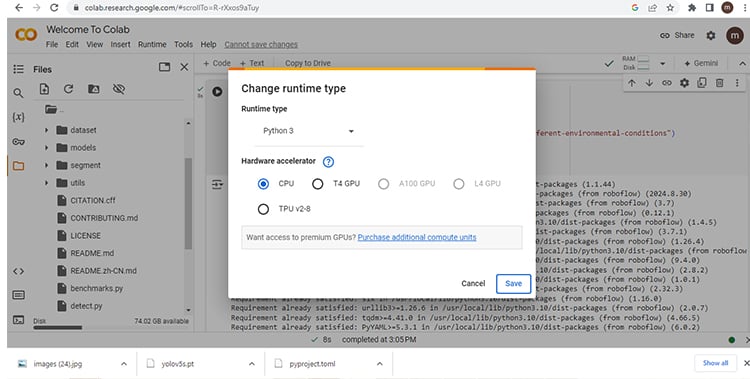Open cell settings gear icon

(x=684, y=83)
